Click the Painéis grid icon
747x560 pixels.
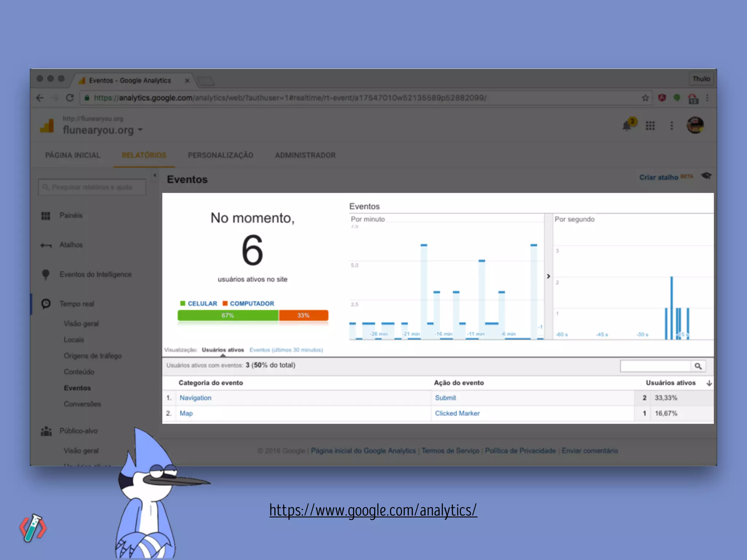point(46,216)
